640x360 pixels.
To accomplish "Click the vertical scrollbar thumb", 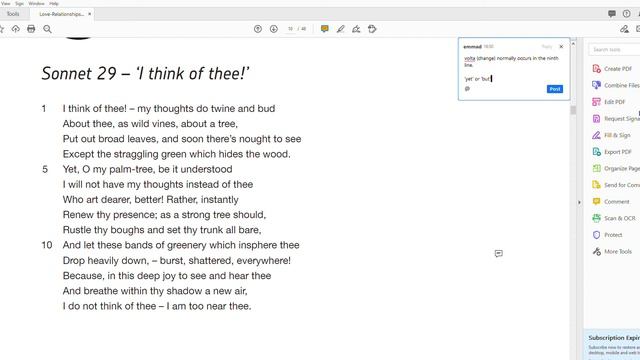I will 573,110.
